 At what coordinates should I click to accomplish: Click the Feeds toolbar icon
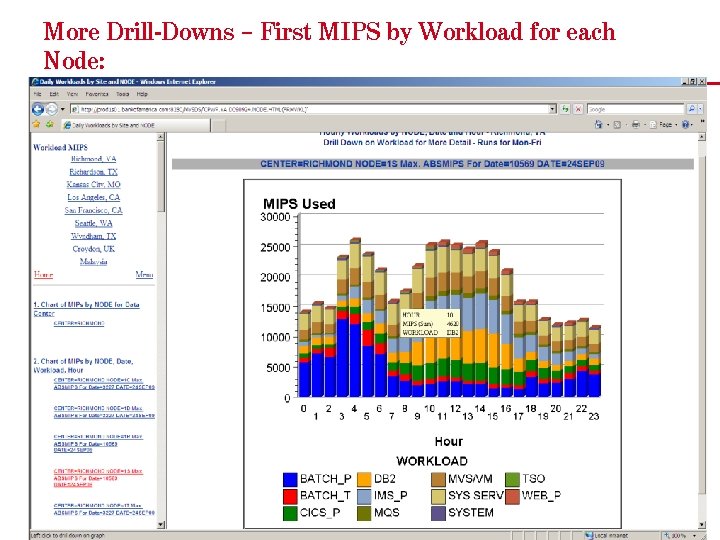point(617,124)
